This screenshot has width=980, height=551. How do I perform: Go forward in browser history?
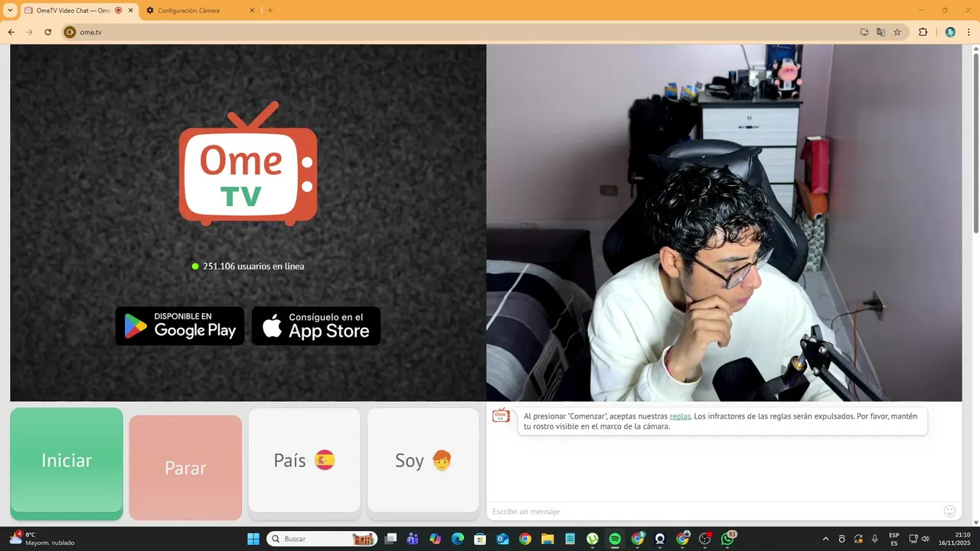30,32
